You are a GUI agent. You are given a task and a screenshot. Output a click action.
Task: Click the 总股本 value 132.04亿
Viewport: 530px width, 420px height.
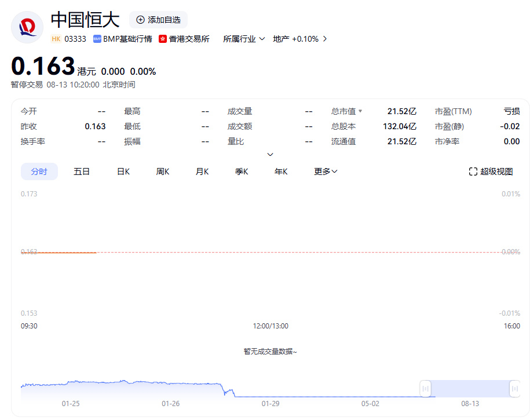click(x=400, y=126)
